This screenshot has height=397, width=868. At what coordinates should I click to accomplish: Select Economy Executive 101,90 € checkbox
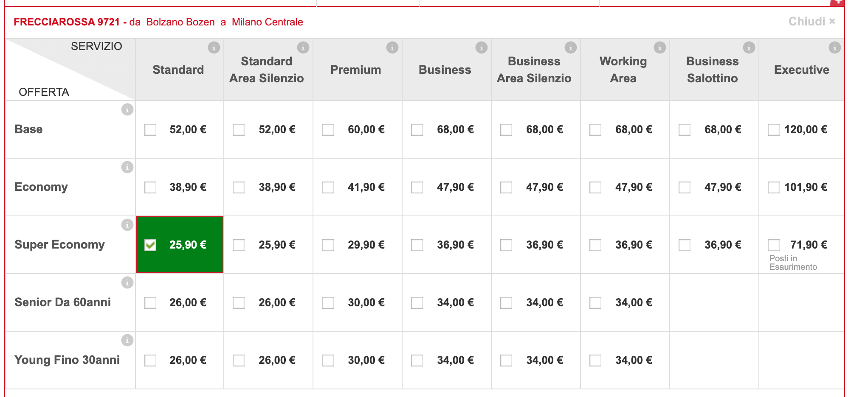pos(774,187)
